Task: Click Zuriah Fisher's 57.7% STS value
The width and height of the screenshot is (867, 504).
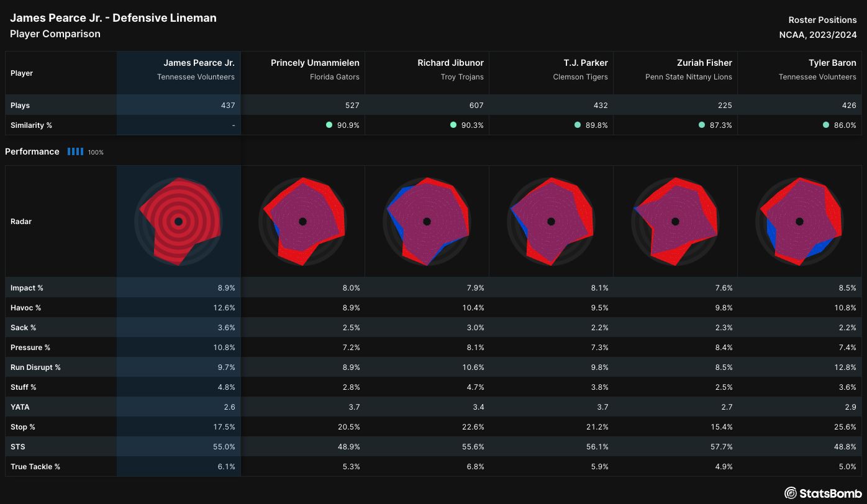Action: (x=720, y=447)
